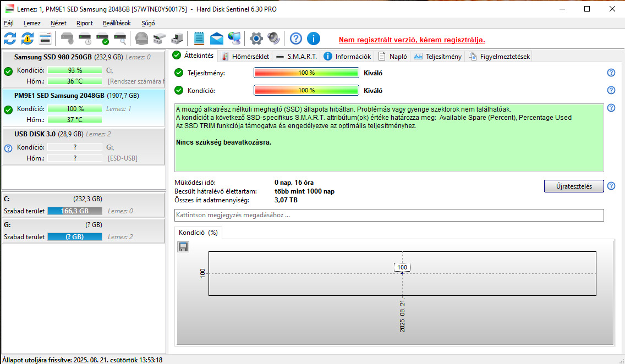Click the gray hard drive dome icon

coord(141,38)
